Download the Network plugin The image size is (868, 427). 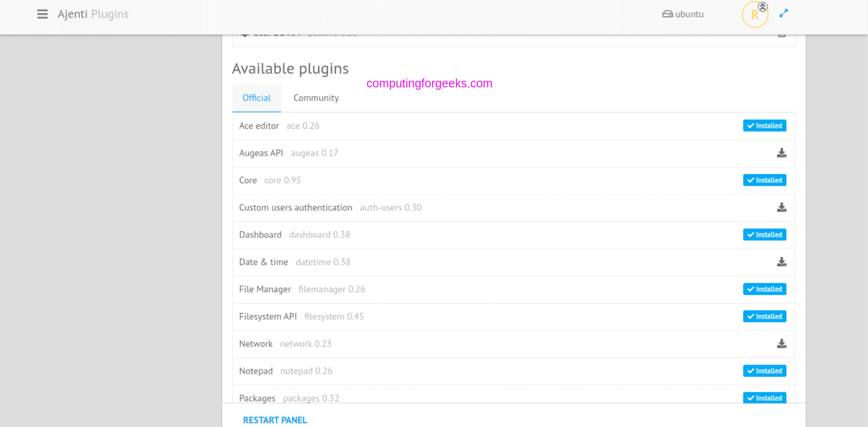click(x=781, y=344)
